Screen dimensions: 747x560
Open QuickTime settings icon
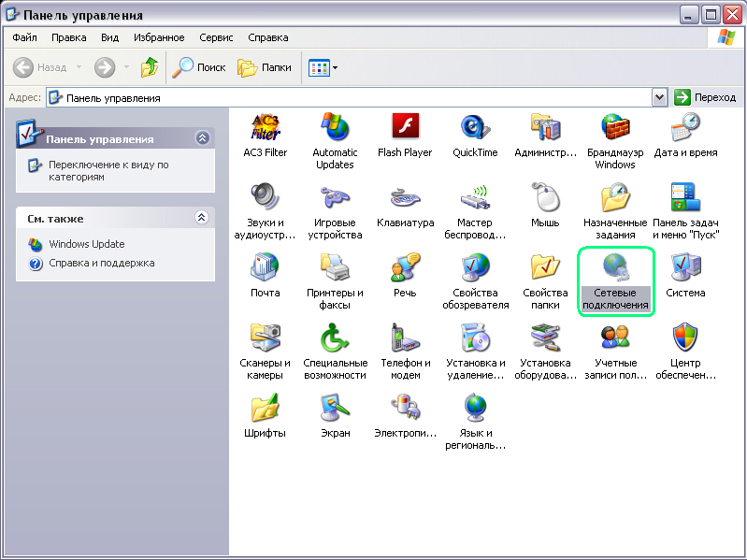[475, 128]
